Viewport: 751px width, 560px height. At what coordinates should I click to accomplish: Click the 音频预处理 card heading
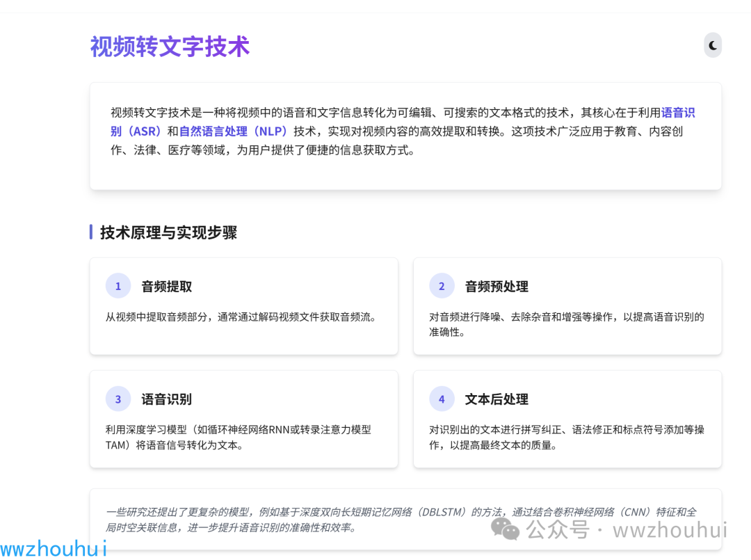(x=496, y=287)
